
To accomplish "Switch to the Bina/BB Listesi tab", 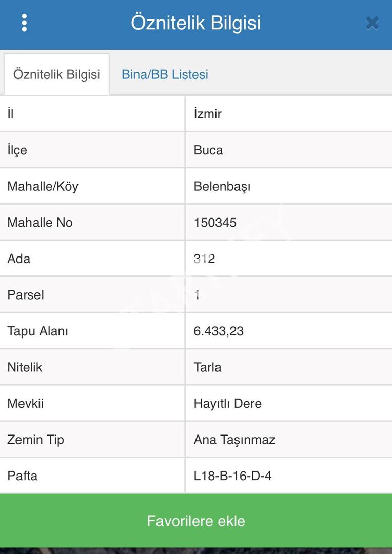I will 165,74.
